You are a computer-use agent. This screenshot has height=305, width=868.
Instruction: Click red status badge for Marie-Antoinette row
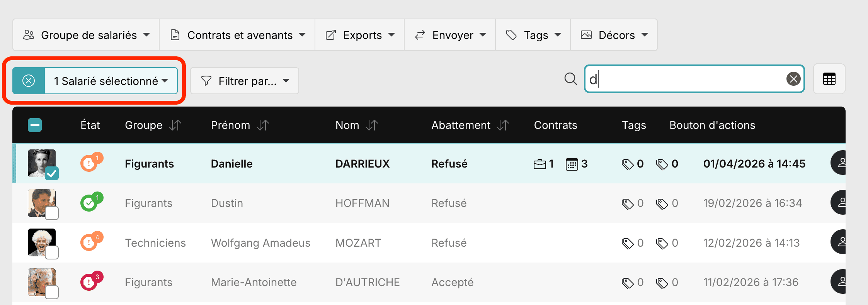click(91, 281)
